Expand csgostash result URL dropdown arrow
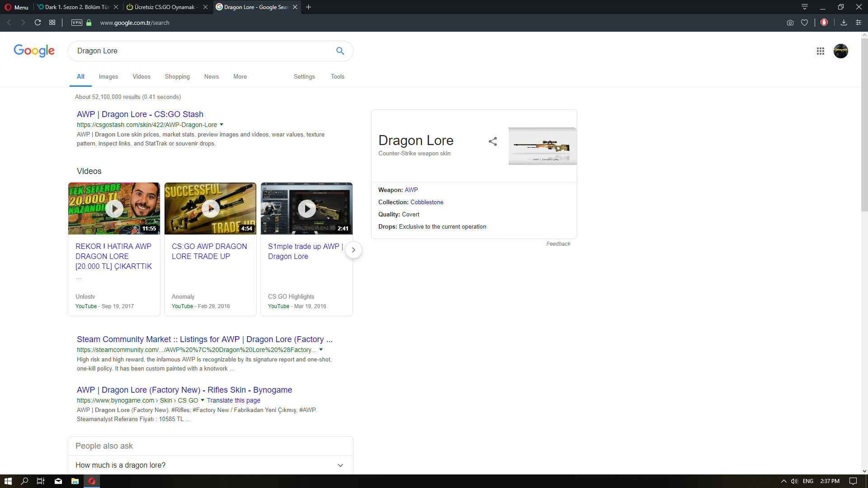868x488 pixels. pos(222,125)
